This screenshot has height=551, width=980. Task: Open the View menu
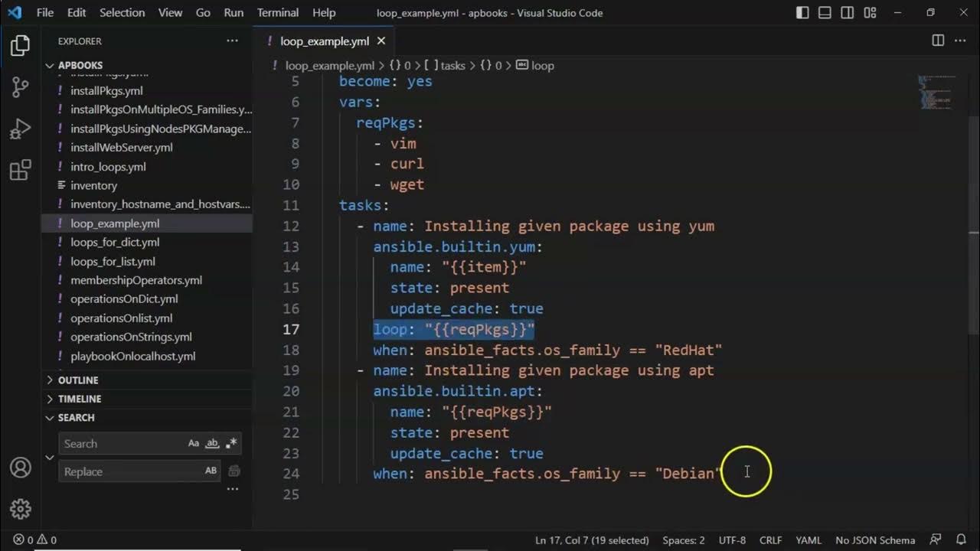pyautogui.click(x=170, y=13)
